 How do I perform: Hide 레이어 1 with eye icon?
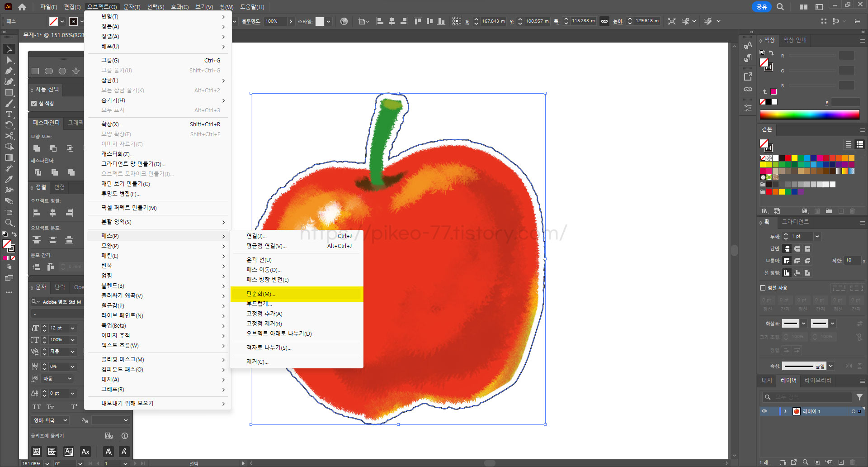(764, 411)
